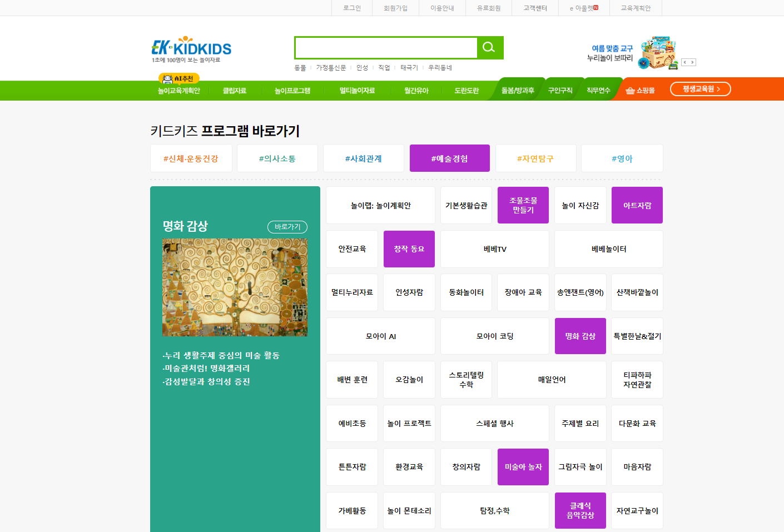Screen dimensions: 784x532
Task: Click the 고객센터 link
Action: pos(535,8)
